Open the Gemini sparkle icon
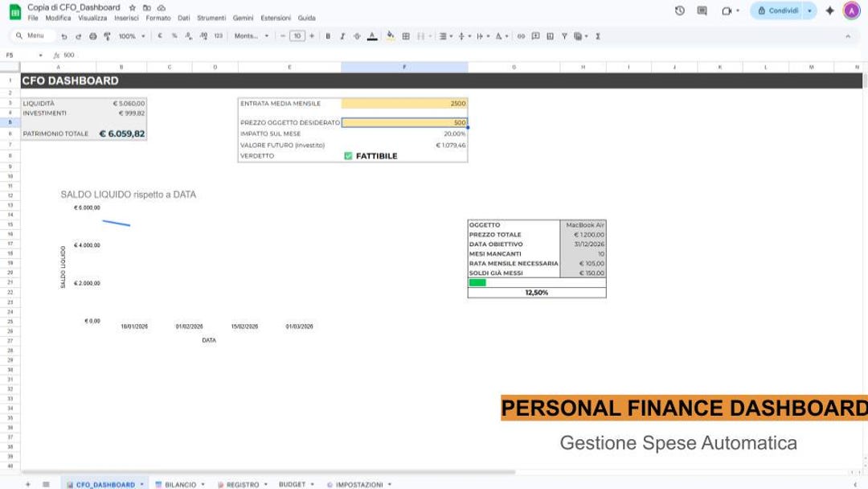The image size is (868, 489). pyautogui.click(x=829, y=10)
